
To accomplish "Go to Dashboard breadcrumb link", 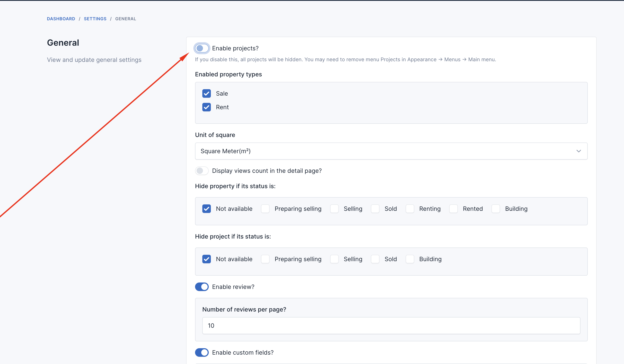I will (x=61, y=19).
